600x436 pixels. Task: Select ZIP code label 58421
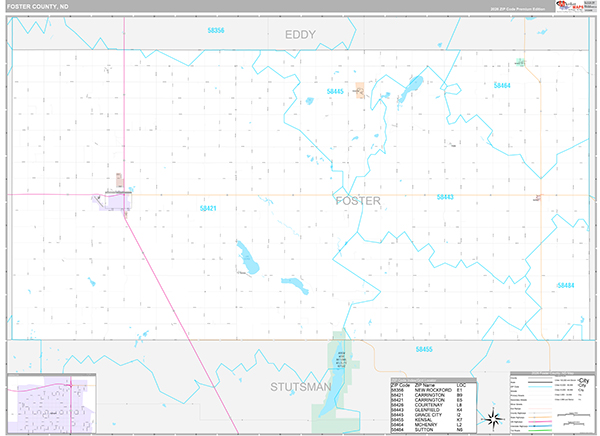coord(207,208)
